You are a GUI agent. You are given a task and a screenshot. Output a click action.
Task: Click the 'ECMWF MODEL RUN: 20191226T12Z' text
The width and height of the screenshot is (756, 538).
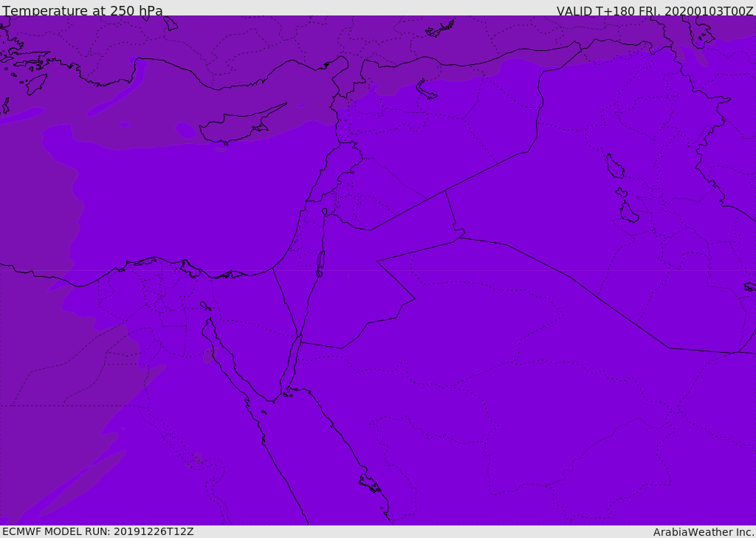(98, 532)
